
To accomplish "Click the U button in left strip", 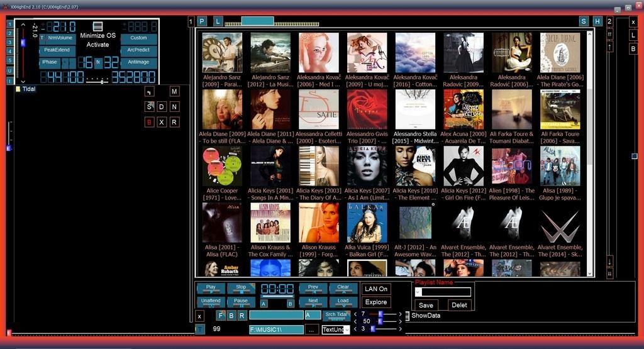I will point(10,70).
